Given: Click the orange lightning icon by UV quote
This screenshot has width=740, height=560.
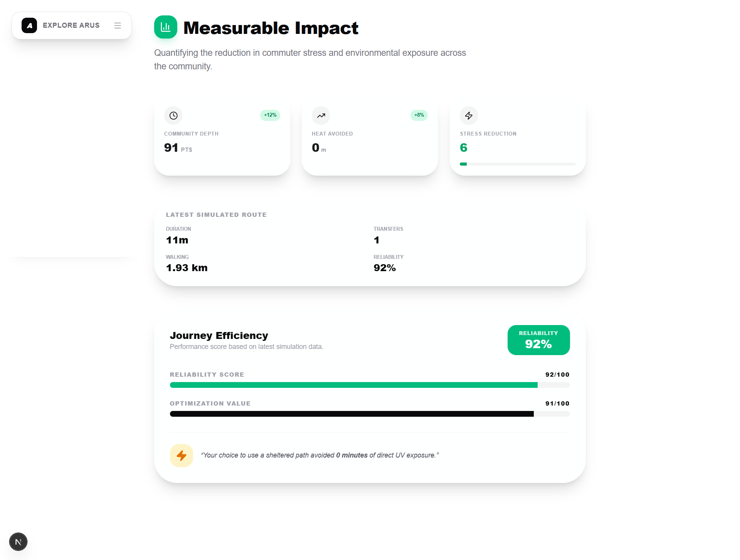Looking at the screenshot, I should point(182,456).
